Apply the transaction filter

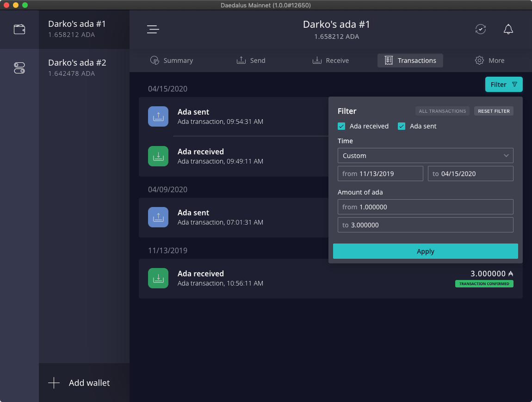[x=426, y=251]
